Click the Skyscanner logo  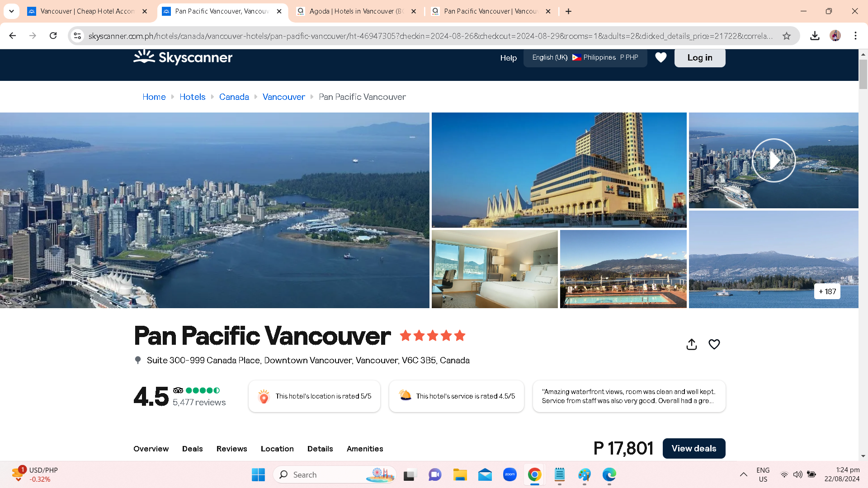[x=183, y=57]
